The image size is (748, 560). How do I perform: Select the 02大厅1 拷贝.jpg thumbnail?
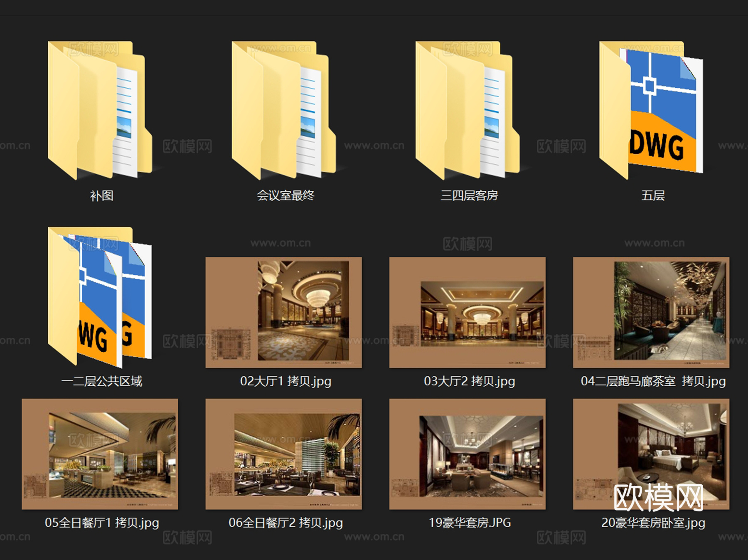[284, 313]
